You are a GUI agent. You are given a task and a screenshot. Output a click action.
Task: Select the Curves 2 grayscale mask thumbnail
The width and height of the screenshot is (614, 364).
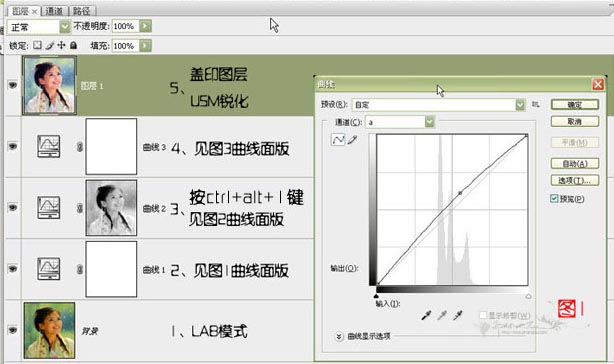(x=111, y=208)
